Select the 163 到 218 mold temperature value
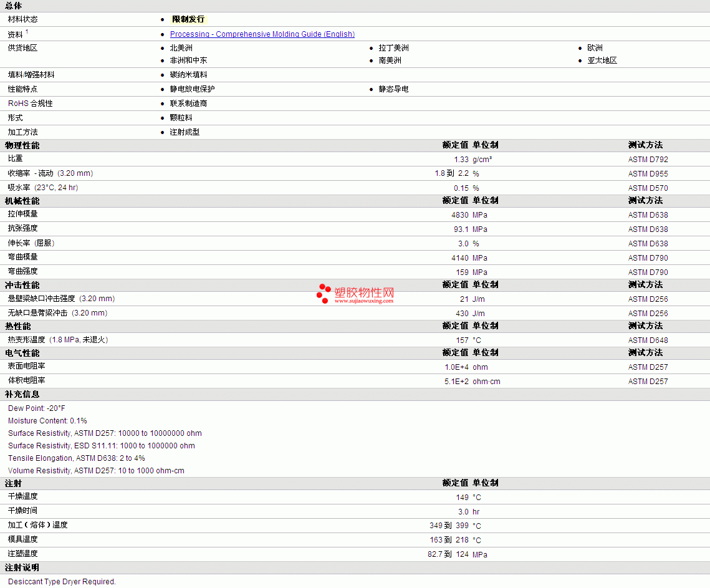710x588 pixels. (x=449, y=540)
